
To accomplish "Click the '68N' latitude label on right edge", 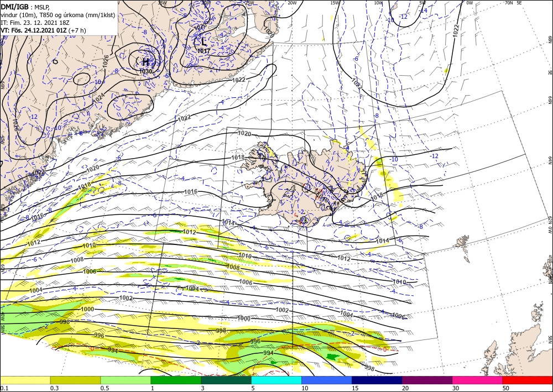I will (550, 39).
